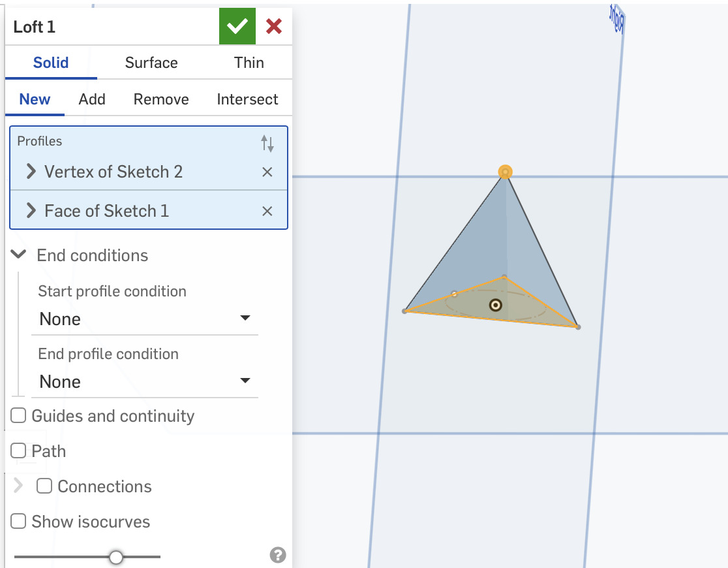
Task: Switch to the Surface tab
Action: click(151, 63)
